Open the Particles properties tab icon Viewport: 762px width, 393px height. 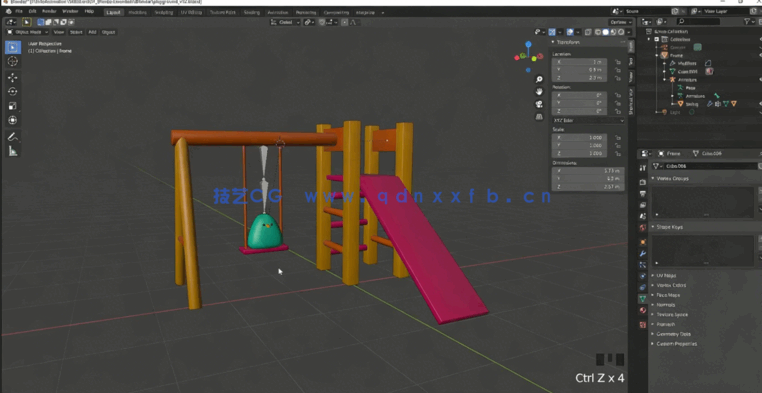pos(643,265)
